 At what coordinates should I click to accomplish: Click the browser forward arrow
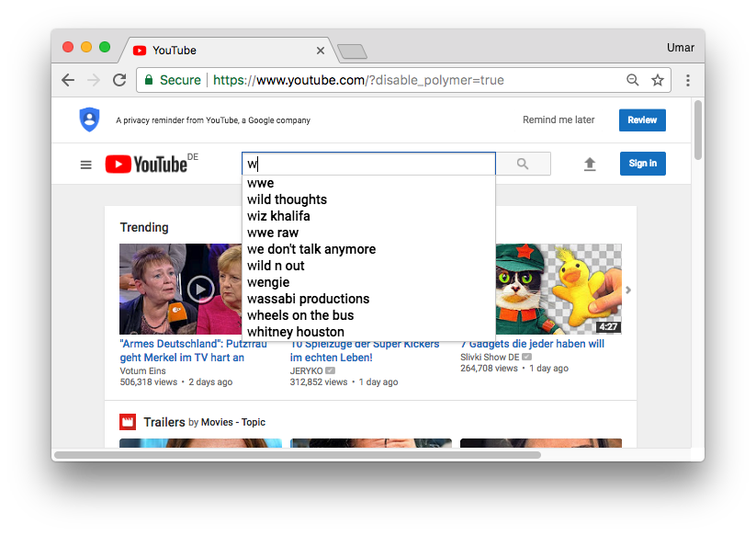(94, 80)
